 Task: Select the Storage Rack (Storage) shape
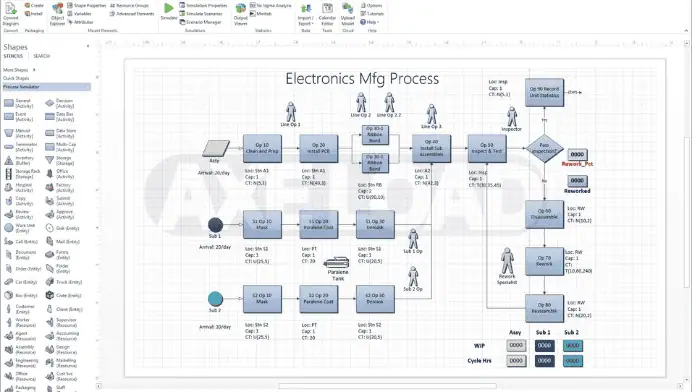pyautogui.click(x=22, y=174)
